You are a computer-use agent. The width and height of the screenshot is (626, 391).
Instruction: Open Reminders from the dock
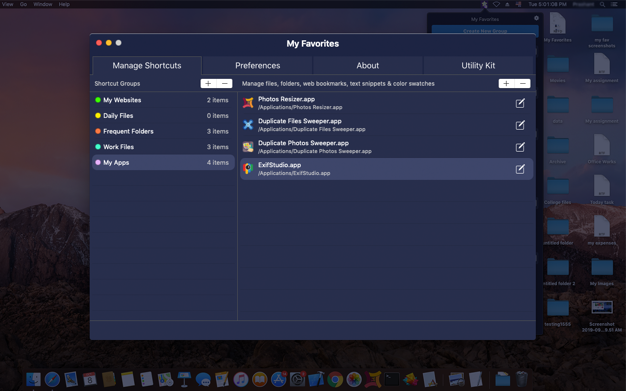coord(146,379)
